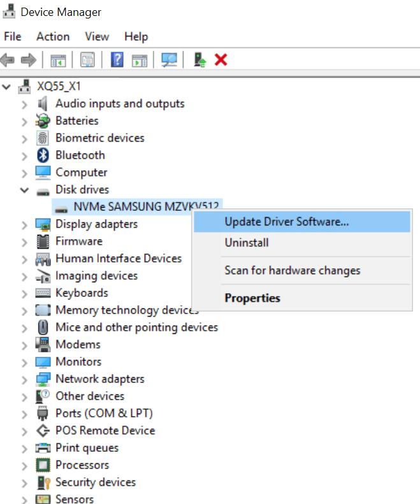The image size is (420, 504).
Task: Expand the Network adapters category
Action: pyautogui.click(x=24, y=379)
